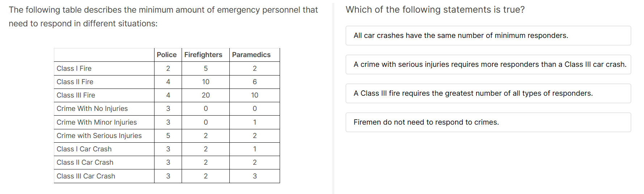Click the 'Class II Fire' row label

coord(75,82)
